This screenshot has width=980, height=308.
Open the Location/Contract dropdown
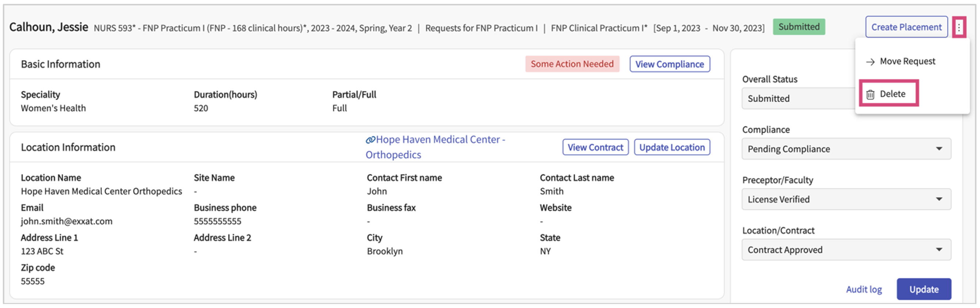click(846, 250)
